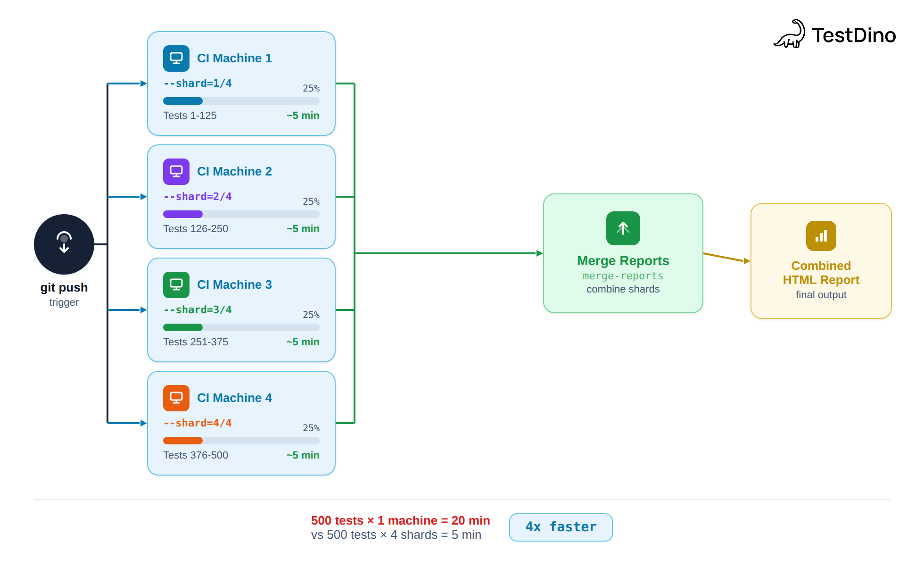Viewport: 924px width, 568px height.
Task: Toggle the --shard=1/4 label on CI Machine 1
Action: coord(198,83)
